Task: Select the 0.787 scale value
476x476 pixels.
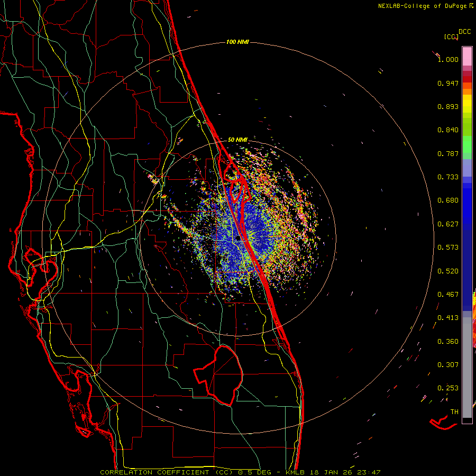Action: (448, 153)
